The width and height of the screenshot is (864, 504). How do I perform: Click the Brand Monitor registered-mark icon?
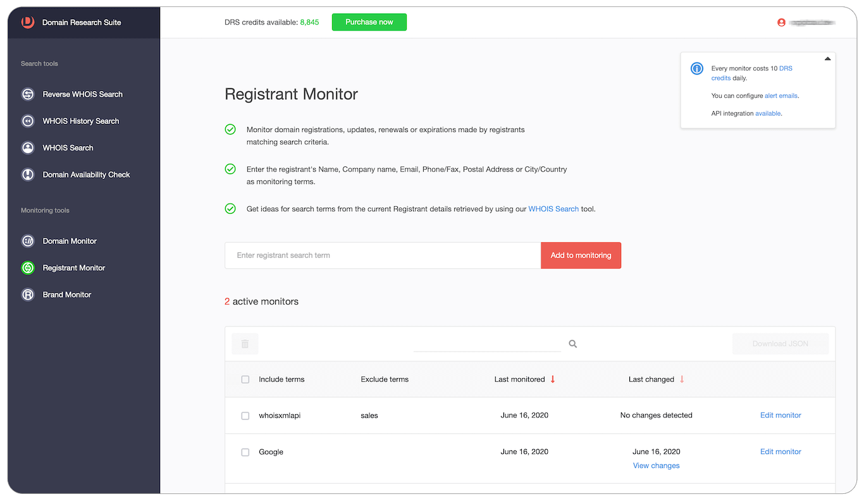coord(28,295)
